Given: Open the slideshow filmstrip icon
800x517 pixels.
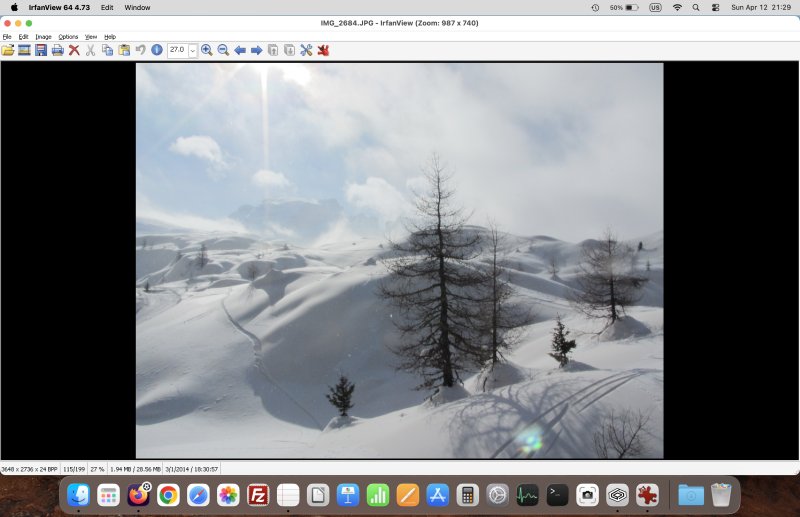Looking at the screenshot, I should [x=24, y=50].
